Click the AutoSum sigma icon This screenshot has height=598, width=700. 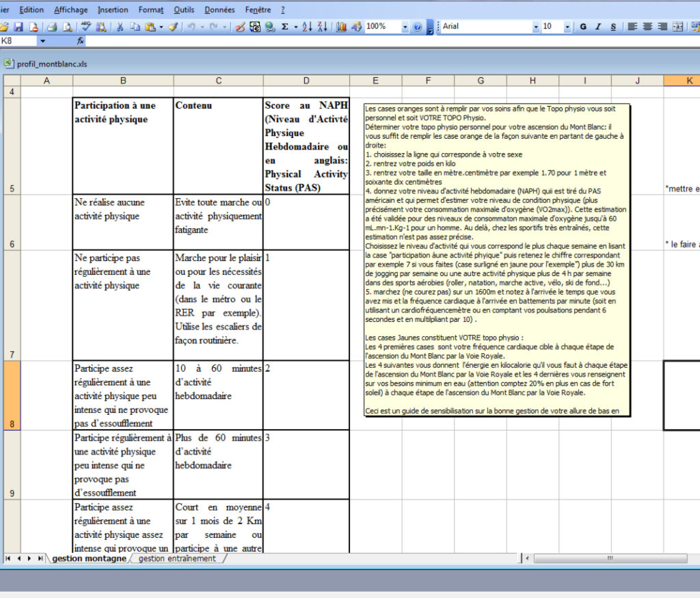(x=285, y=27)
